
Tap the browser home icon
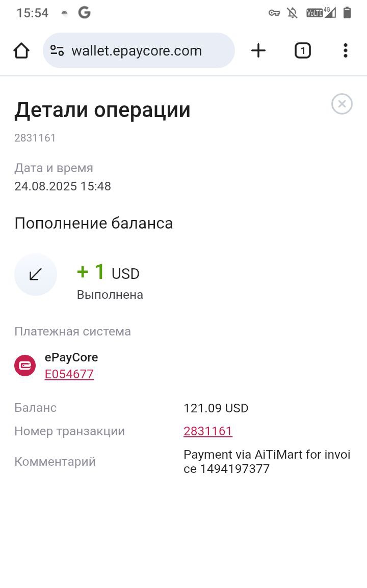click(x=21, y=50)
